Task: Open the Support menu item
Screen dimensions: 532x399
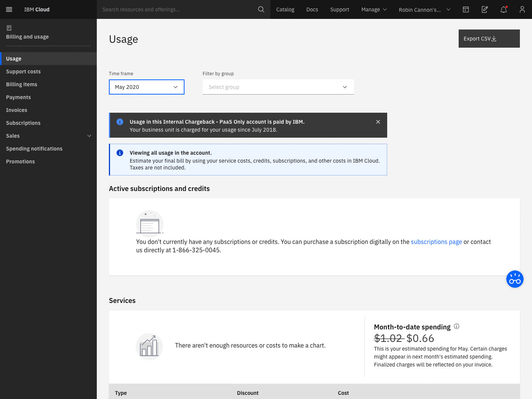Action: coord(340,9)
